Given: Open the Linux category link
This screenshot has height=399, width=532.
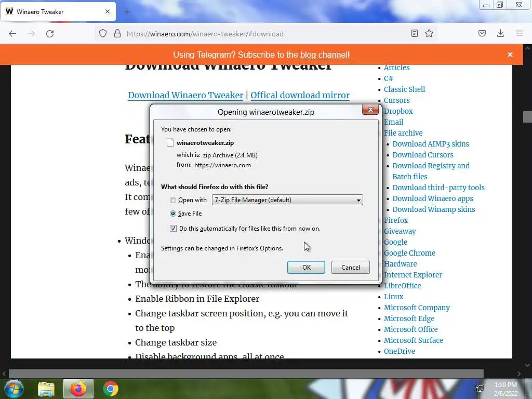Looking at the screenshot, I should [x=394, y=297].
